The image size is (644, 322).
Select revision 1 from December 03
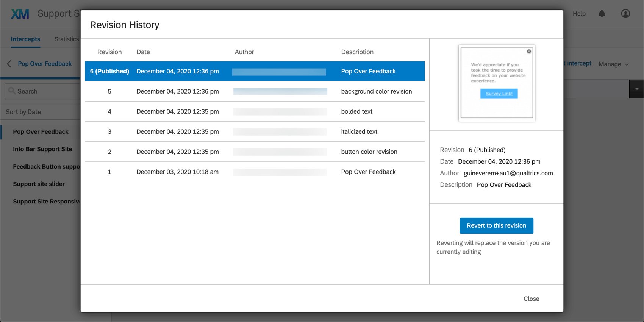(255, 172)
